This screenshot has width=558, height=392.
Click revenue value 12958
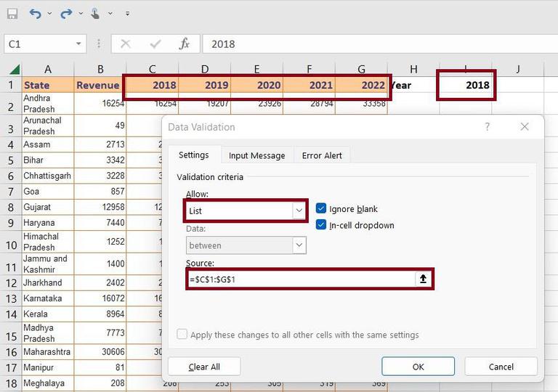pyautogui.click(x=100, y=207)
